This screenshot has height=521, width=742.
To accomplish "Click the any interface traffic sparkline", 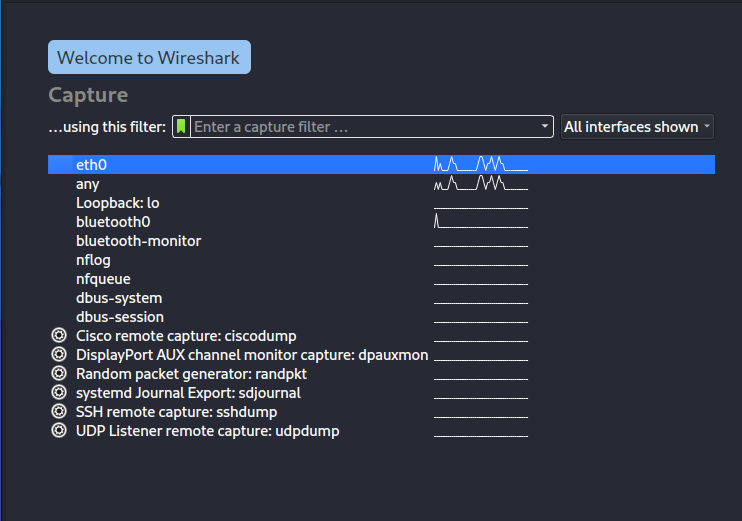I will pyautogui.click(x=481, y=183).
